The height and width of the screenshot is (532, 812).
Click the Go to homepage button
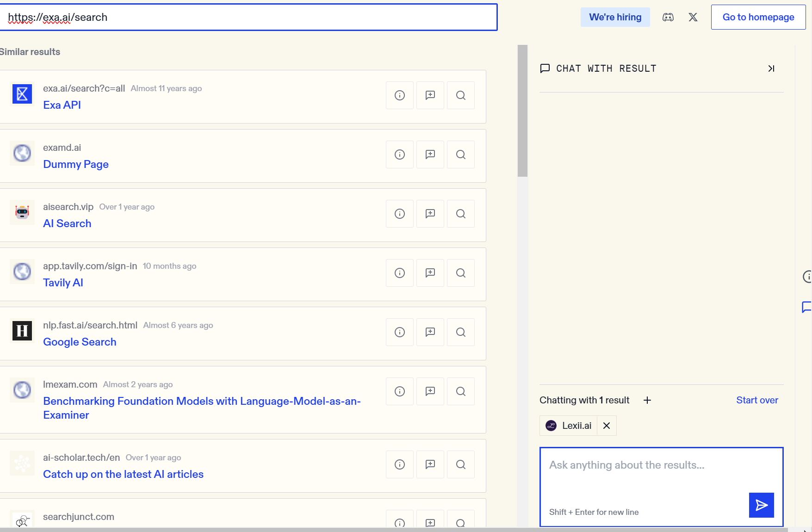pyautogui.click(x=758, y=17)
